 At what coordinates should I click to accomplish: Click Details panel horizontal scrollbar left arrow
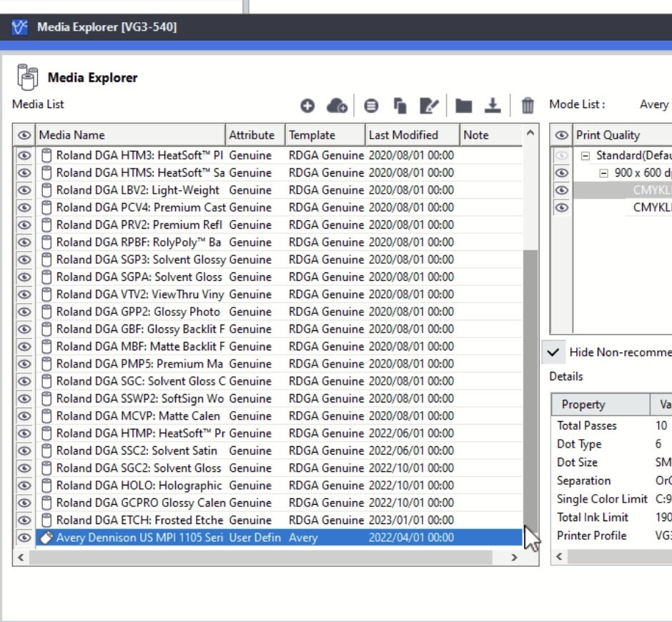coord(559,556)
